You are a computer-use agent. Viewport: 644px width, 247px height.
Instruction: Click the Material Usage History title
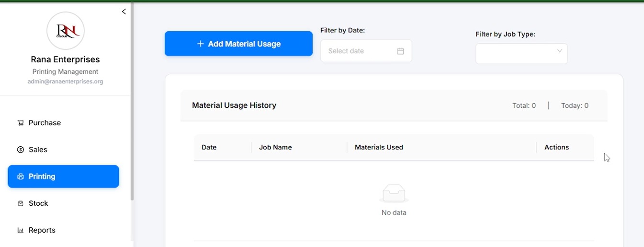coord(234,106)
